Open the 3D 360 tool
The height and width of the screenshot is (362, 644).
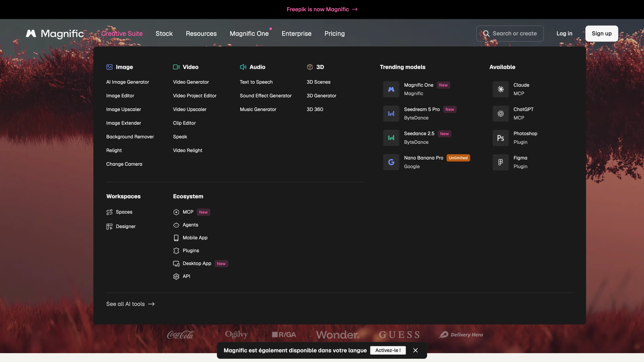pos(315,109)
